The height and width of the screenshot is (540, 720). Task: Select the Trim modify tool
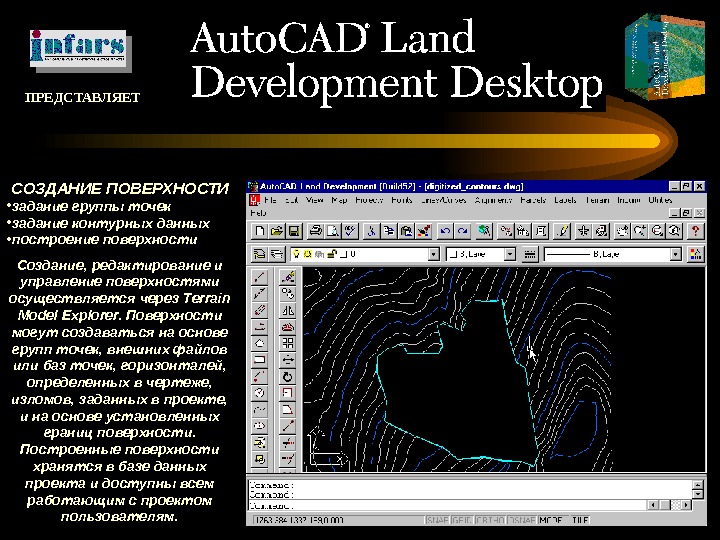point(288,443)
